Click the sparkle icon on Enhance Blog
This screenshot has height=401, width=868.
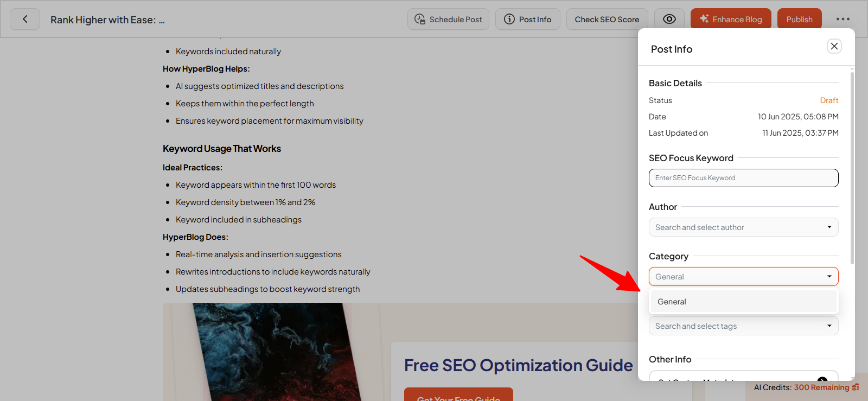tap(704, 18)
